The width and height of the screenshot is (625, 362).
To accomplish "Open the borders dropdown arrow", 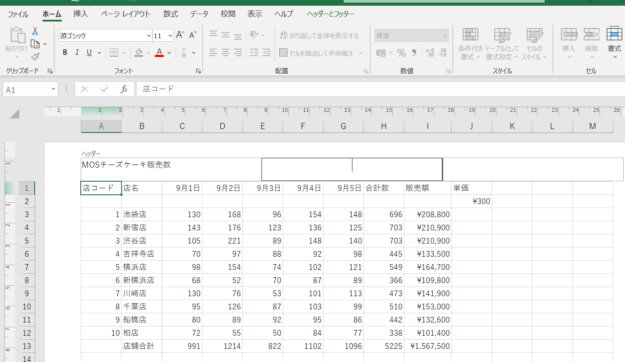I will pos(124,53).
